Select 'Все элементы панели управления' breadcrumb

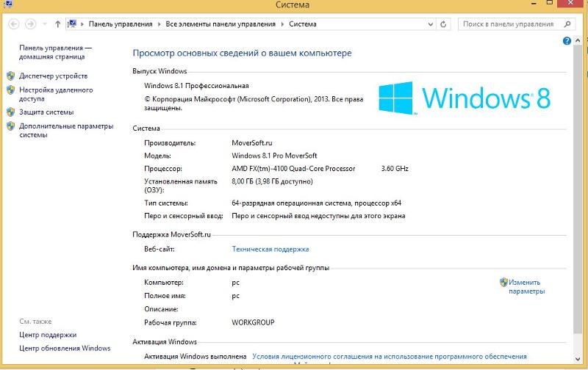tap(220, 24)
